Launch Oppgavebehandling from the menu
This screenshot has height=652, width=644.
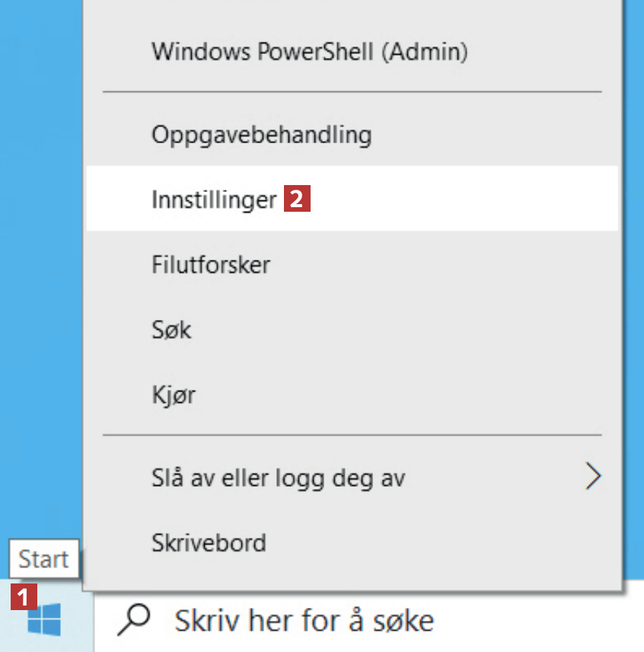coord(261,135)
